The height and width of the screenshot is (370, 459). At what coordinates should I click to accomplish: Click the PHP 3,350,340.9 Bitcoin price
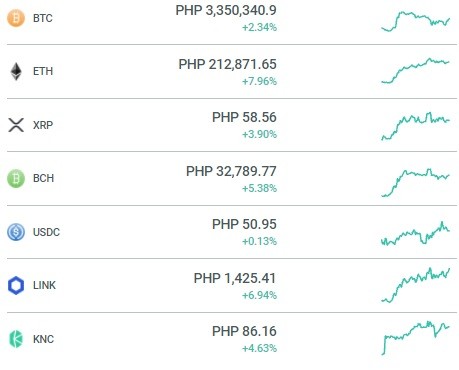click(x=226, y=10)
